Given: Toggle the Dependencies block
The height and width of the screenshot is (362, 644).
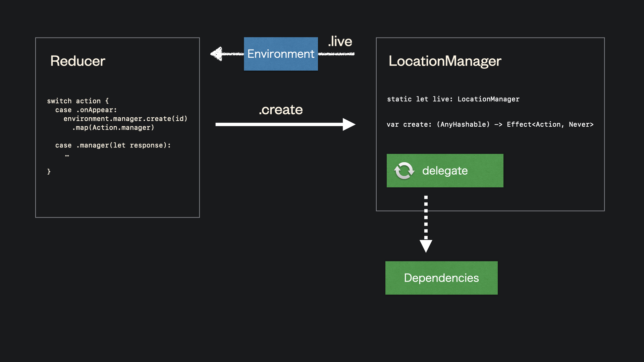Looking at the screenshot, I should [x=441, y=278].
